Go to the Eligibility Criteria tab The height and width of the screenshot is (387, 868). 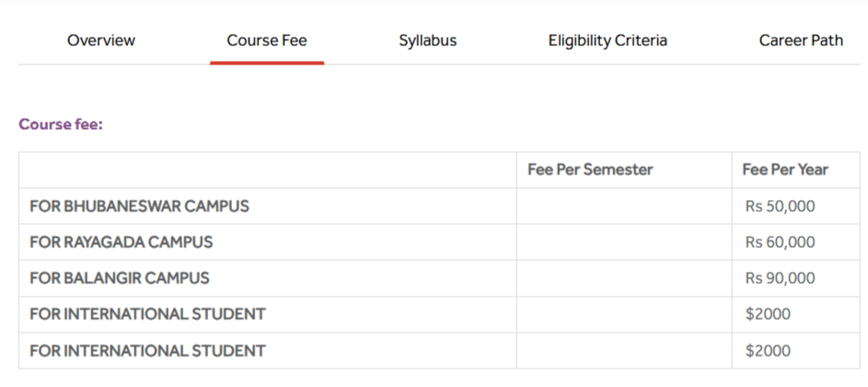[x=608, y=41]
